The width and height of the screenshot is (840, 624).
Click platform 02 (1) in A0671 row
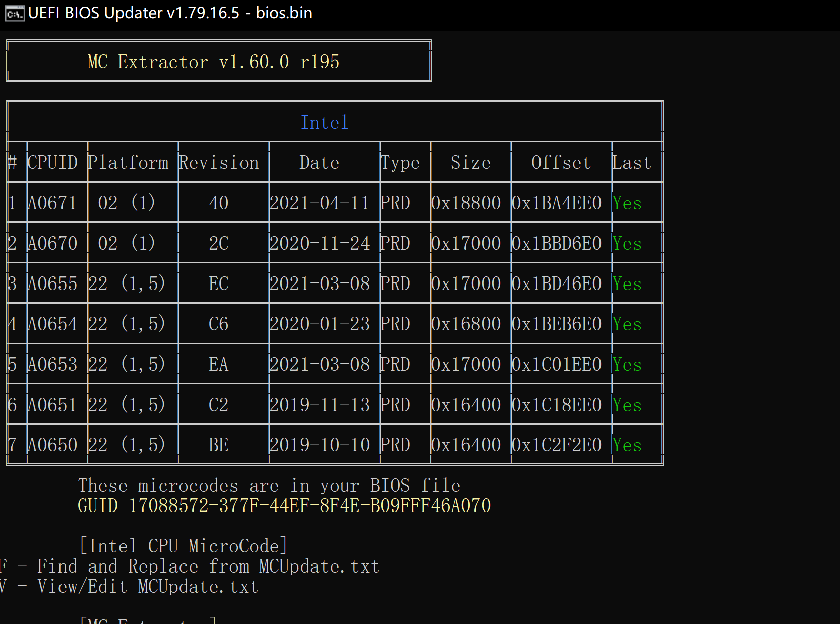tap(127, 203)
